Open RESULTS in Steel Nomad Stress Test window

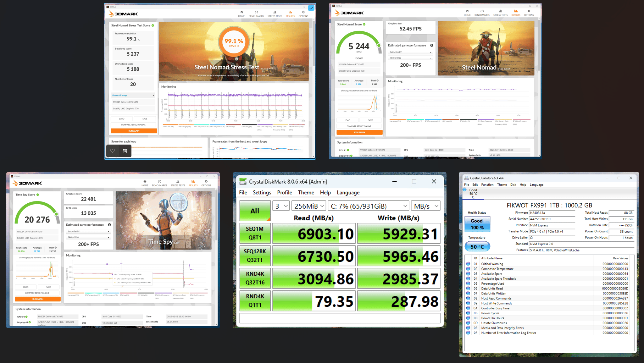(x=290, y=14)
